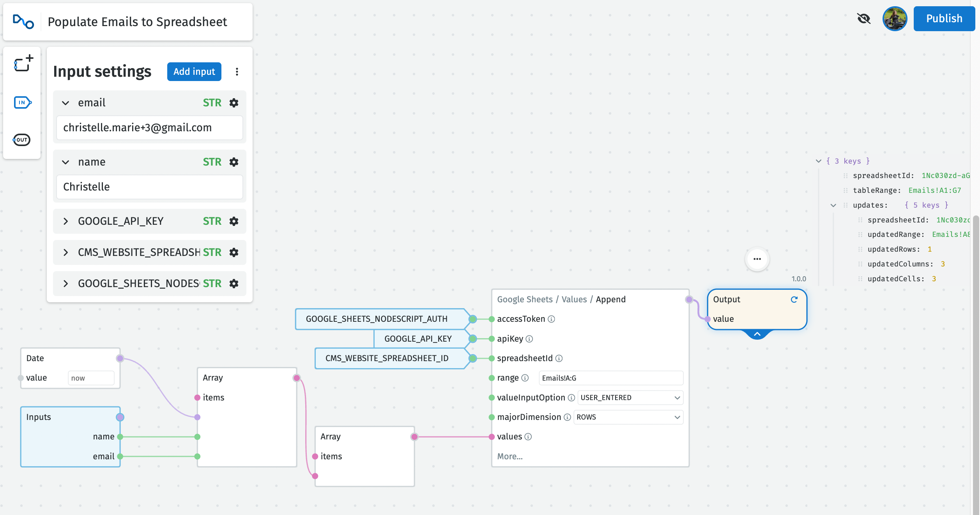Open the three-dot menu in Input settings
Viewport: 980px width, 515px height.
tap(237, 72)
